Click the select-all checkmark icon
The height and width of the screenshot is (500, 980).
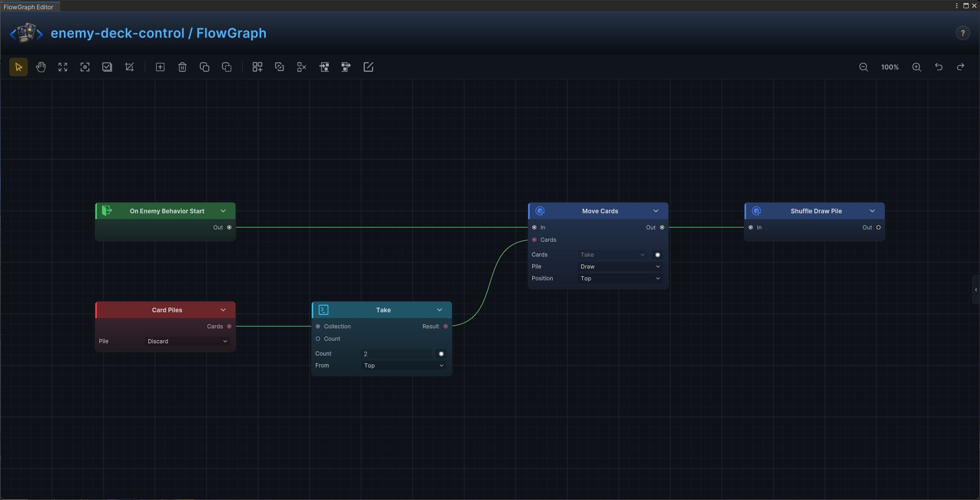(x=107, y=67)
